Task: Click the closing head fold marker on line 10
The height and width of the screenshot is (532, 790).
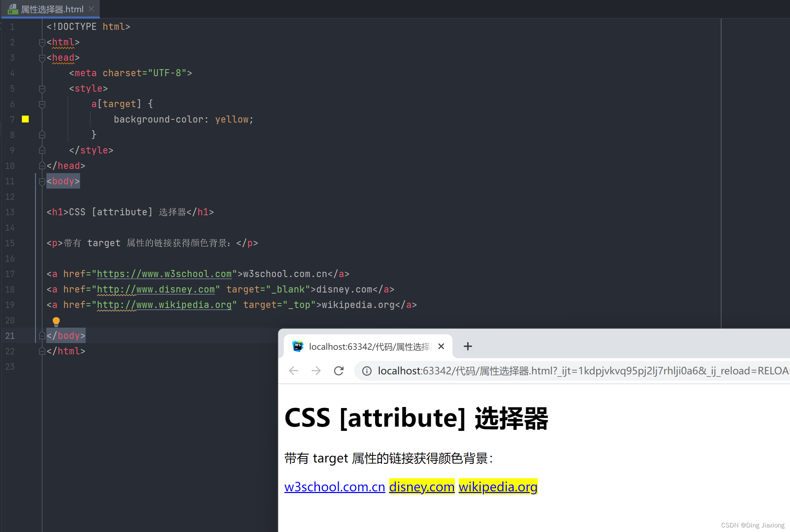Action: click(42, 166)
